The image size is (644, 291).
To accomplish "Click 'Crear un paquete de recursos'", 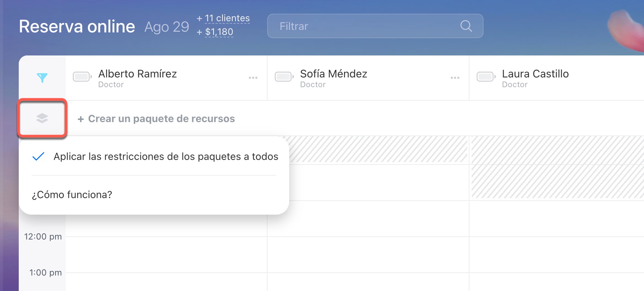I will (161, 119).
